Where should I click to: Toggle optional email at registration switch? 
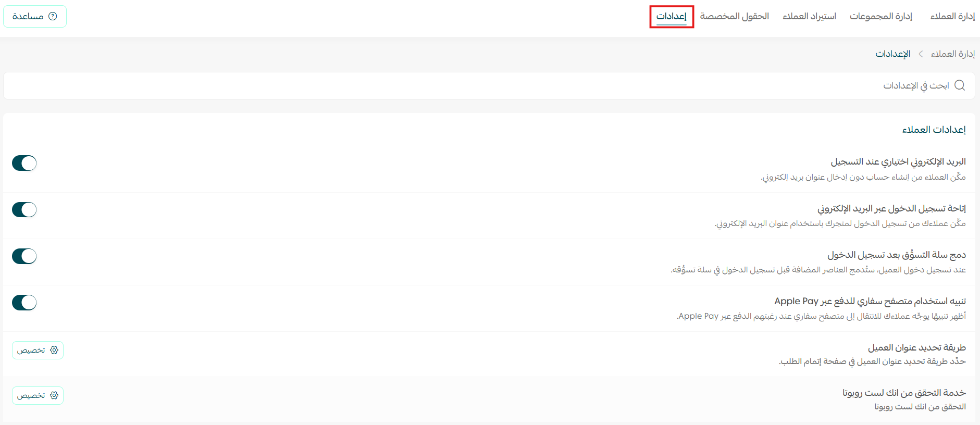pos(24,163)
